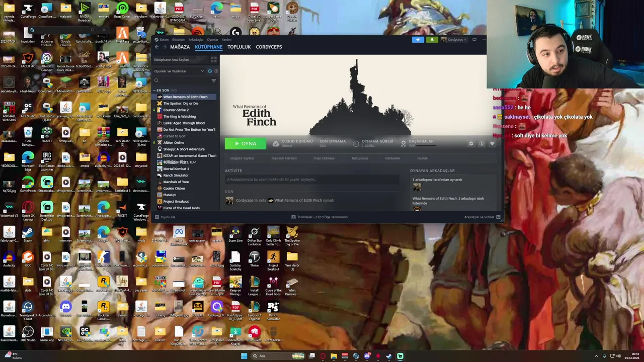Screen dimensions: 644x362
Task: Open Mağaza Sayfası link
Action: pos(242,158)
